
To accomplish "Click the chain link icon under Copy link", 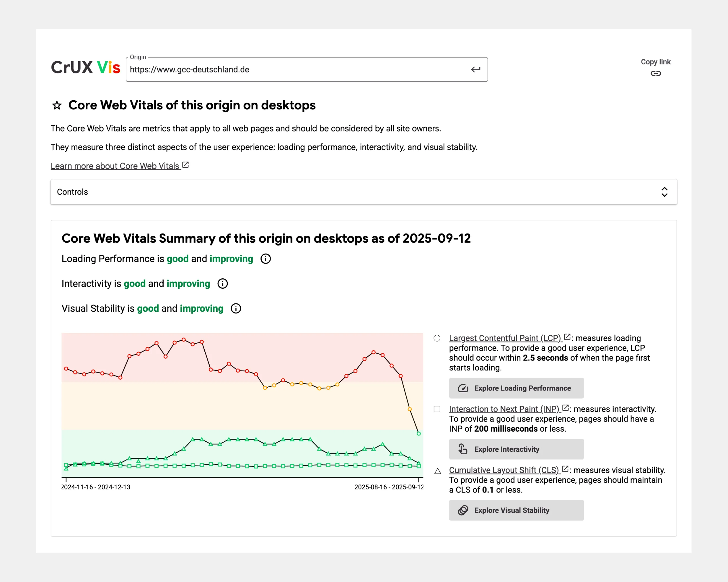I will 656,73.
